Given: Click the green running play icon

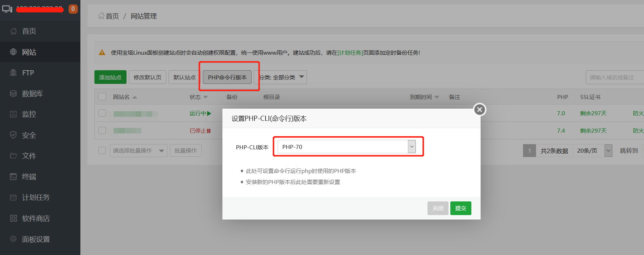Looking at the screenshot, I should coord(209,113).
